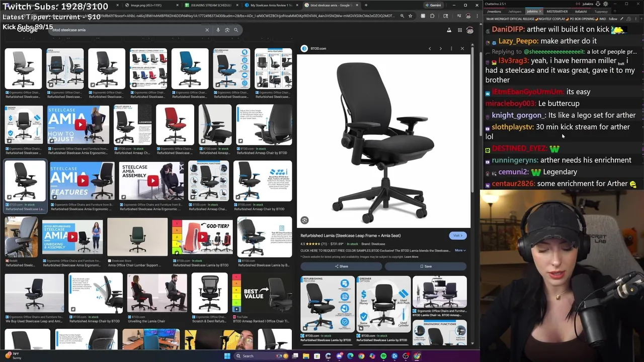
Task: Open MISTERARTHER tab in Chatterino
Action: [557, 11]
